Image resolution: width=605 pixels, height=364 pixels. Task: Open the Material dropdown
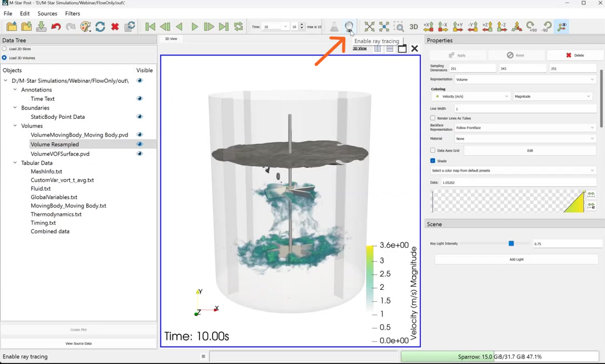pos(525,138)
